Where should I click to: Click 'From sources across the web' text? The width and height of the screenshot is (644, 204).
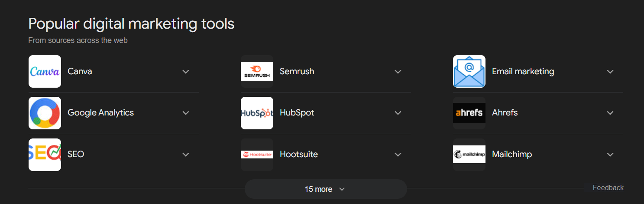coord(78,40)
